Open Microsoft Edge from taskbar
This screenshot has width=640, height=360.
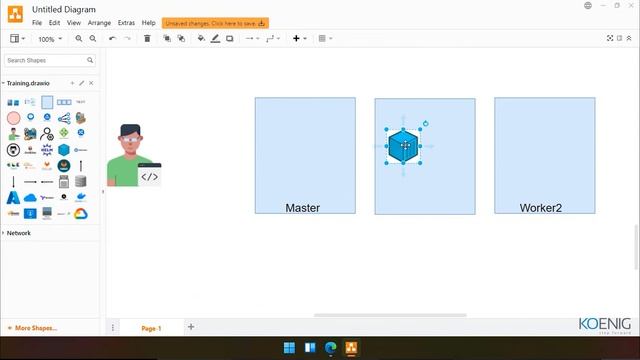[x=331, y=348]
